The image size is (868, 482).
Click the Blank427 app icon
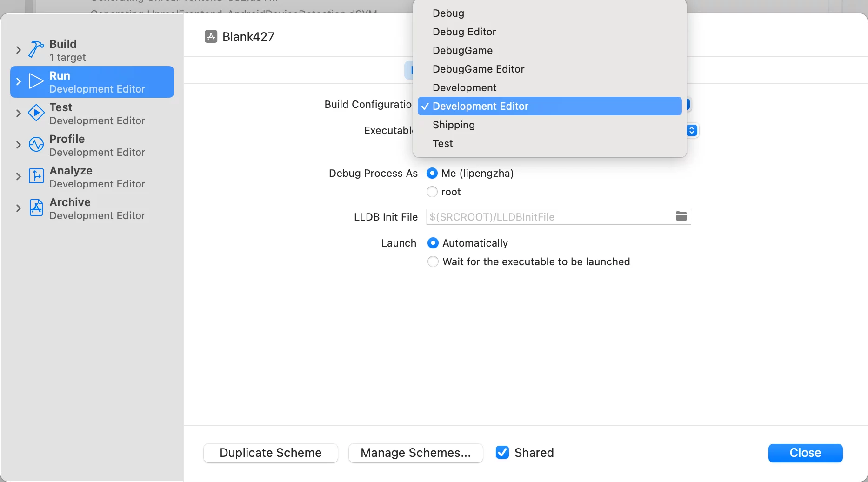211,37
